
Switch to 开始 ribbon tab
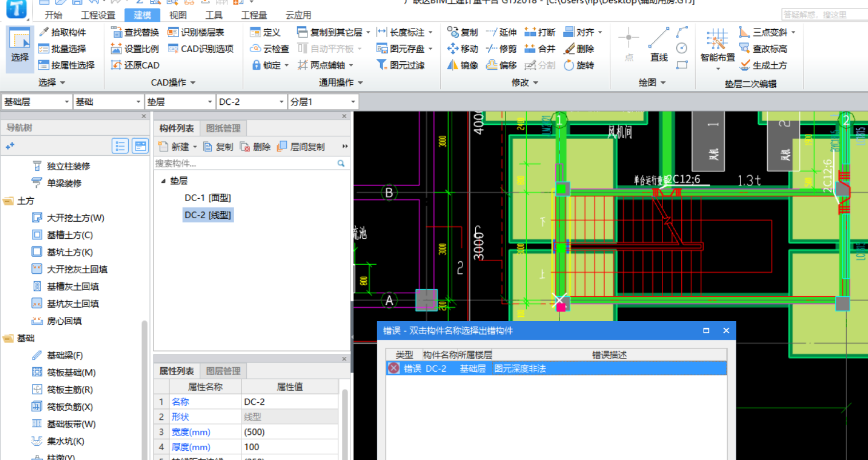(x=54, y=15)
